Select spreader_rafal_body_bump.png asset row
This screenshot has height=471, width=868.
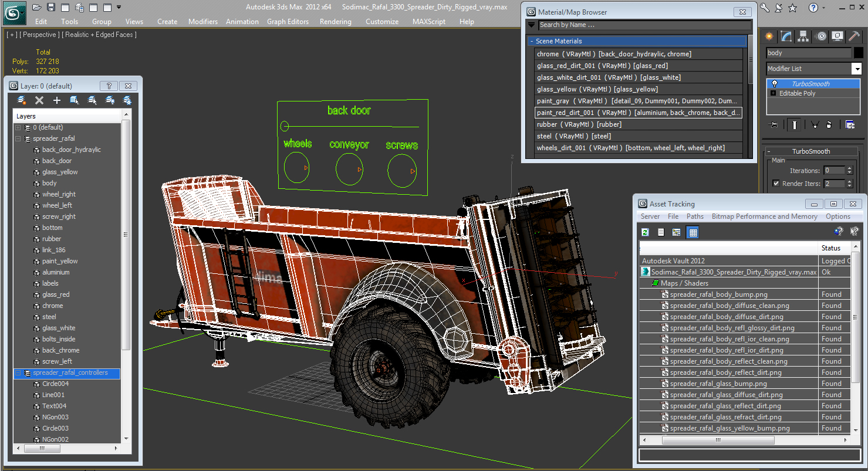click(x=718, y=294)
